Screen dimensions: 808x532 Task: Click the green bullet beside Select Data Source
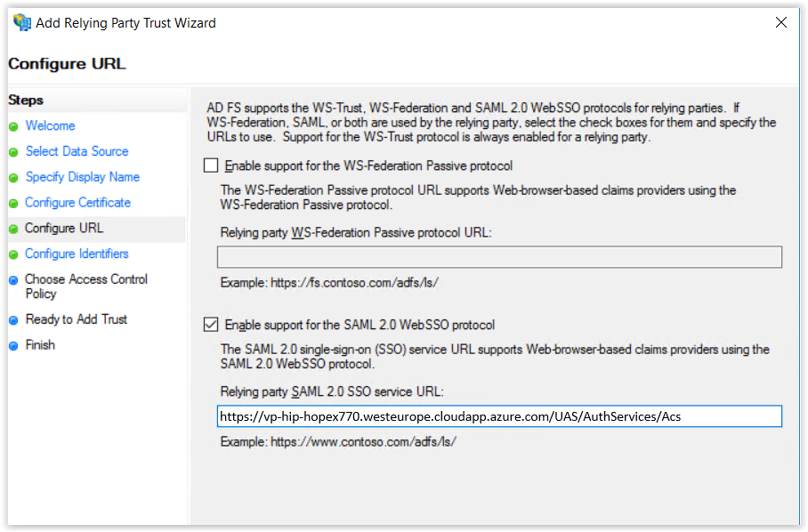click(x=13, y=152)
